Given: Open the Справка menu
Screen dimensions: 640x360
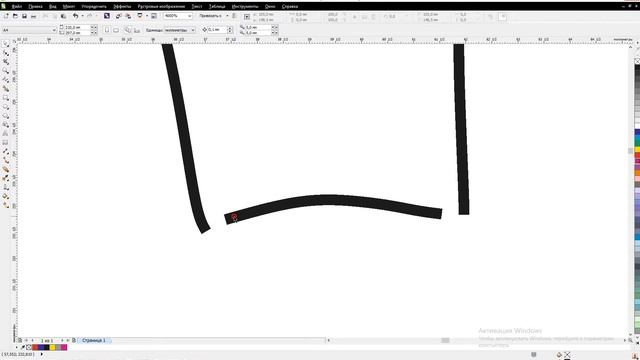Looking at the screenshot, I should click(290, 6).
